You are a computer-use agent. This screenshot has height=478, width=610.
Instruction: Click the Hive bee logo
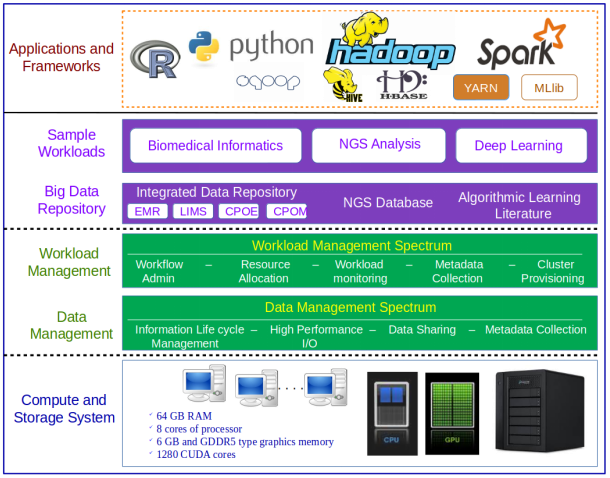point(343,84)
